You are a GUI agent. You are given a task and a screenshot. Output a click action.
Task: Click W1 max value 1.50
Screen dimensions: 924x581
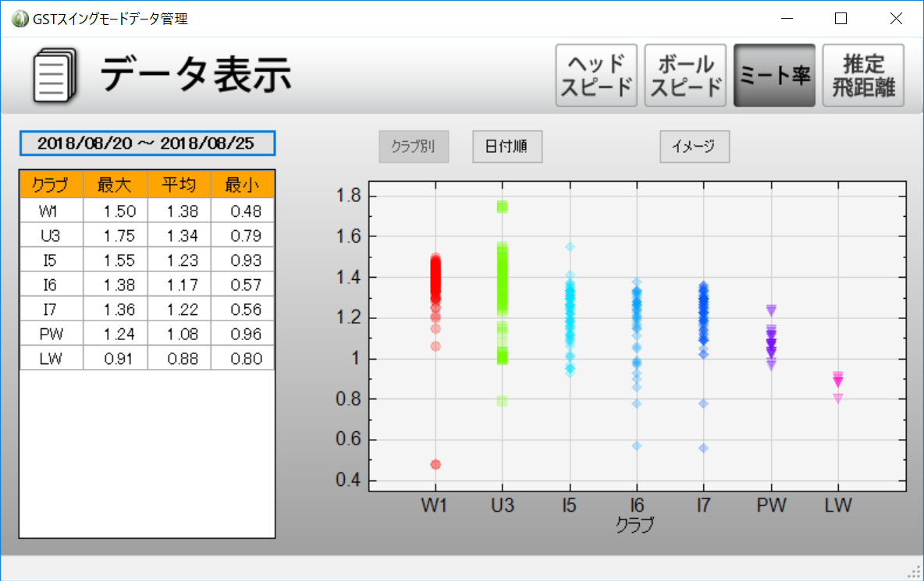[115, 211]
